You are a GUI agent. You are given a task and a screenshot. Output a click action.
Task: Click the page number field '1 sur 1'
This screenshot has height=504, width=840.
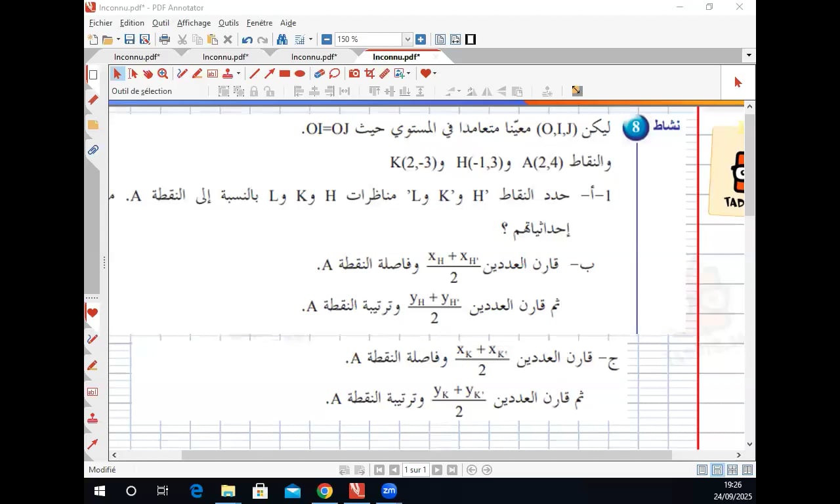(415, 470)
